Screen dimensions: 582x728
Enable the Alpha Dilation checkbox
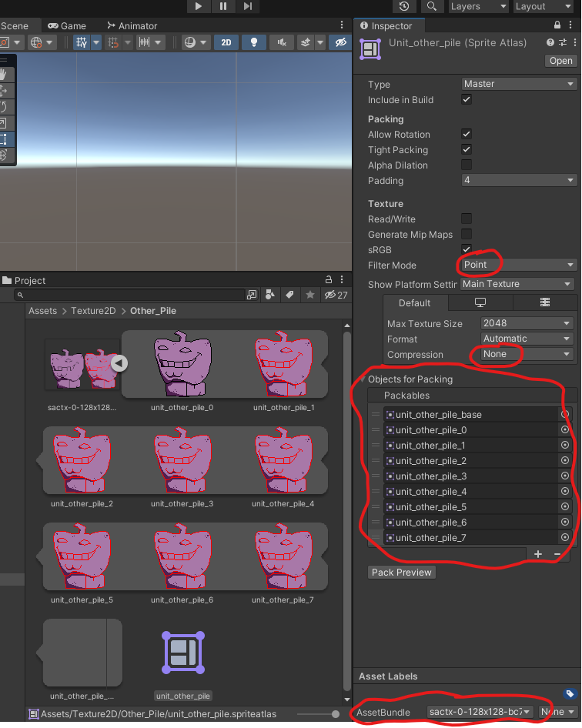[466, 165]
